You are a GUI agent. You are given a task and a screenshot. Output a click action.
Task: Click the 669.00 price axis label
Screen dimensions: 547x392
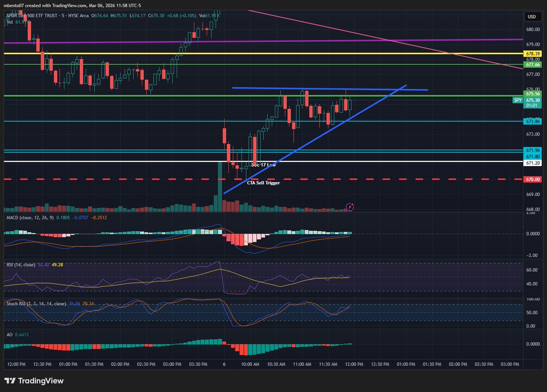pos(533,194)
